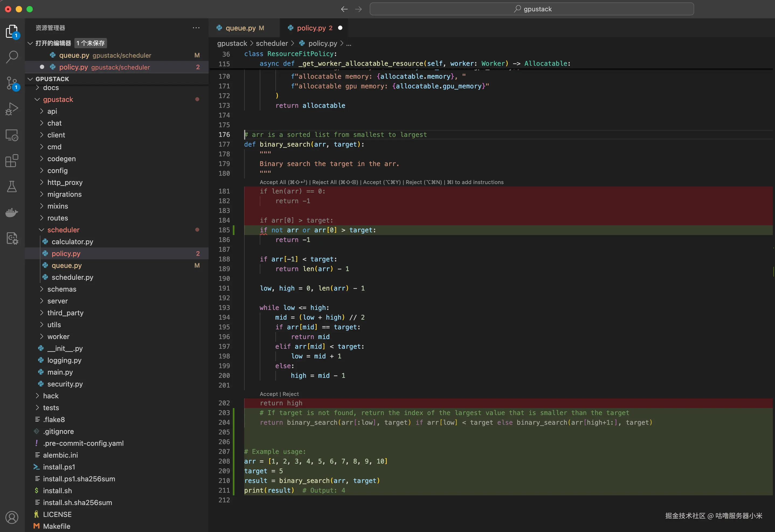Open the Testing flask view
This screenshot has width=775, height=532.
pos(12,187)
